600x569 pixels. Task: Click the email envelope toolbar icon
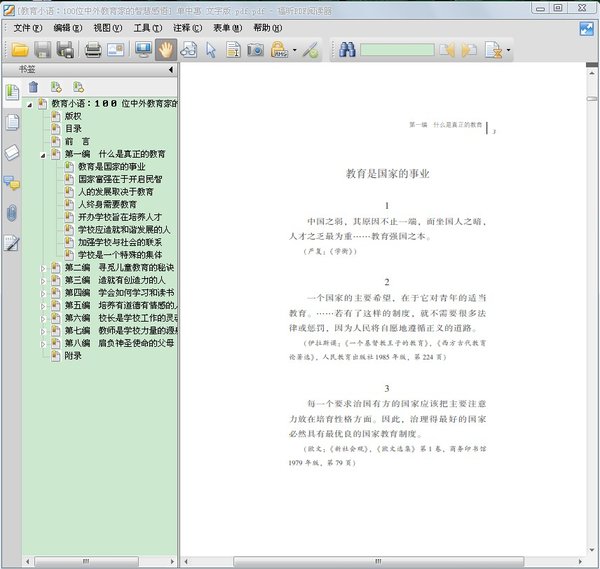(x=116, y=50)
